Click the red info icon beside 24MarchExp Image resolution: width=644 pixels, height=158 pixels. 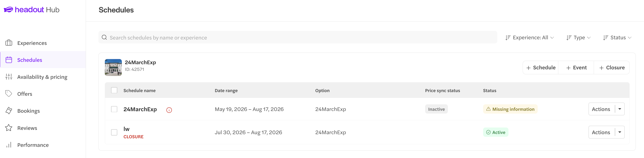(169, 110)
